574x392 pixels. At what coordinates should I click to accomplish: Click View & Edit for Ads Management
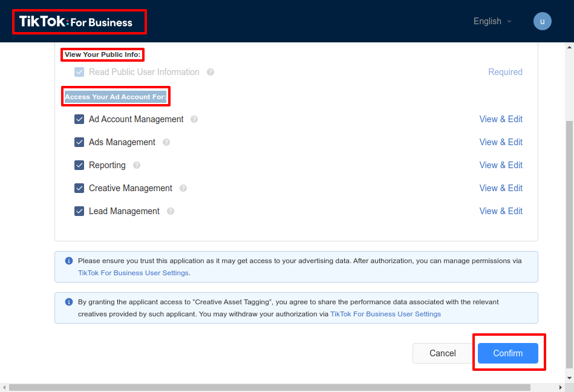(x=501, y=142)
